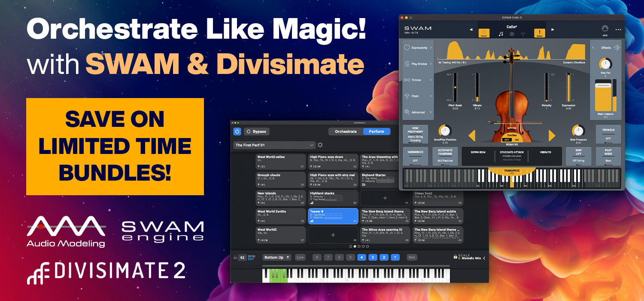
Task: Select the West World cellos tile
Action: [281, 162]
